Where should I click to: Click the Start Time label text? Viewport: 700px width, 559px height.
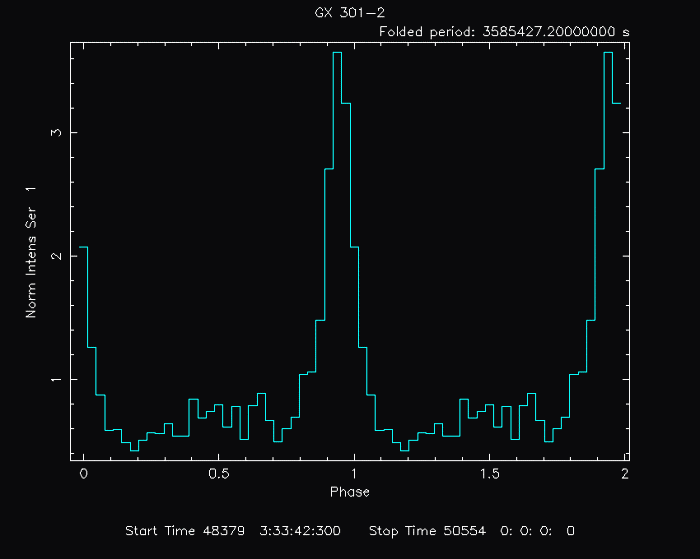point(162,530)
